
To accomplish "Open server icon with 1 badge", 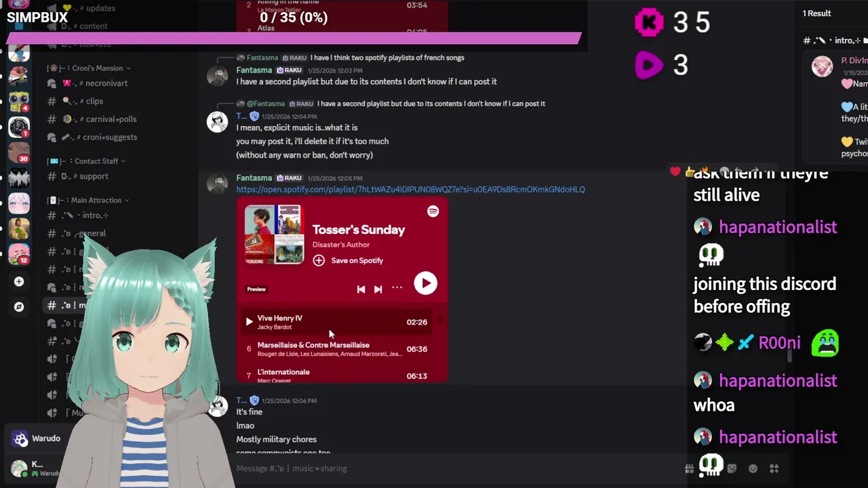I will tap(18, 127).
